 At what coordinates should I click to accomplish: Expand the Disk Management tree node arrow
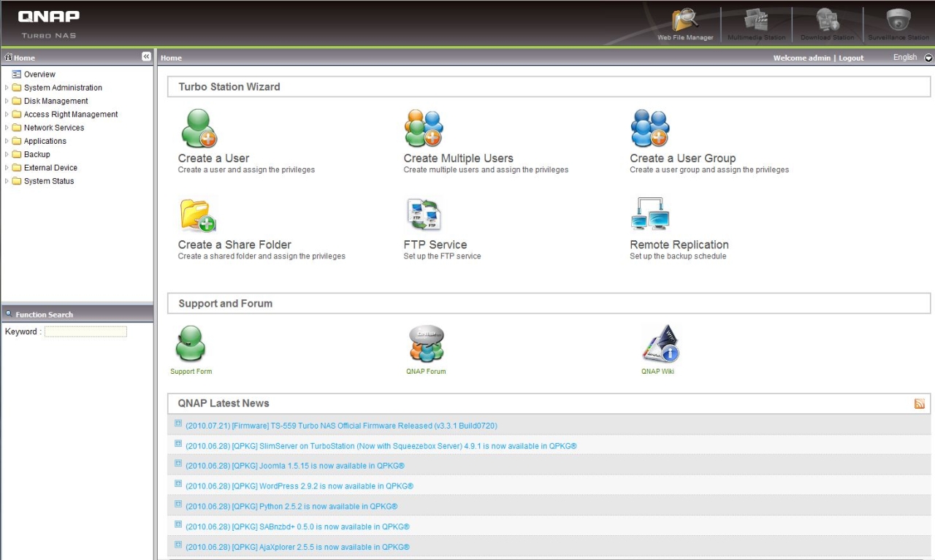pos(7,101)
